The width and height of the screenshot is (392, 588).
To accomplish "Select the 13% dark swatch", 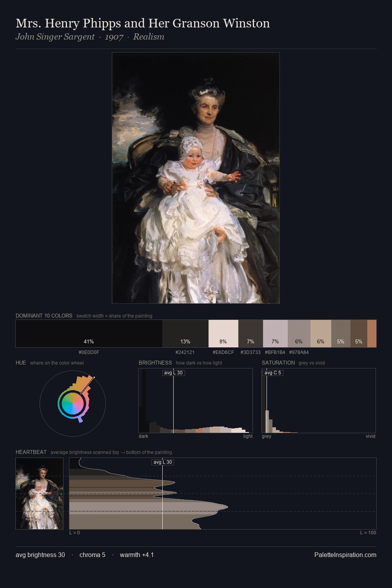I will [x=185, y=334].
